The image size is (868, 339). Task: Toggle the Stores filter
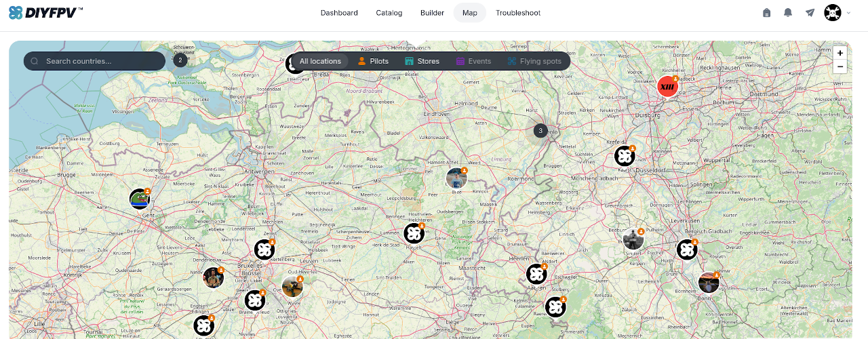point(422,61)
